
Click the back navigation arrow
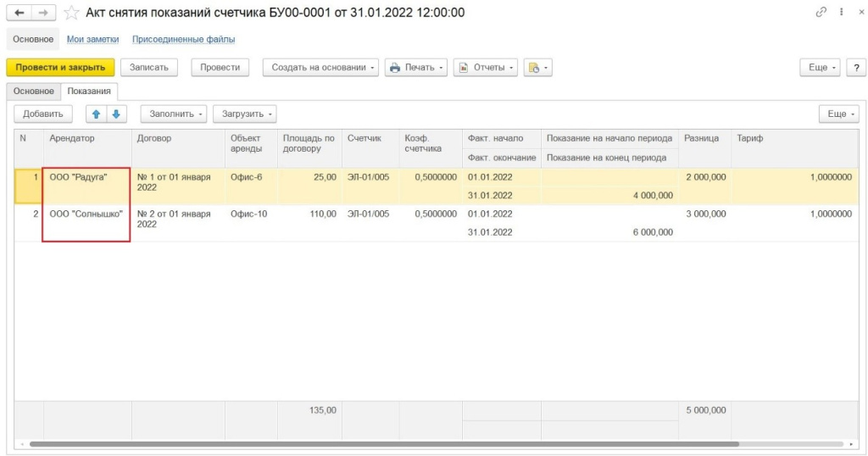[x=19, y=13]
